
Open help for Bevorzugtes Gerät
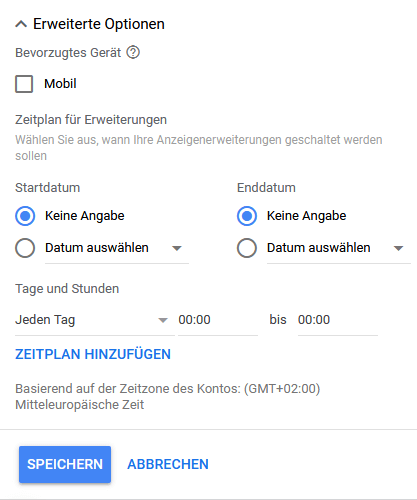(133, 52)
